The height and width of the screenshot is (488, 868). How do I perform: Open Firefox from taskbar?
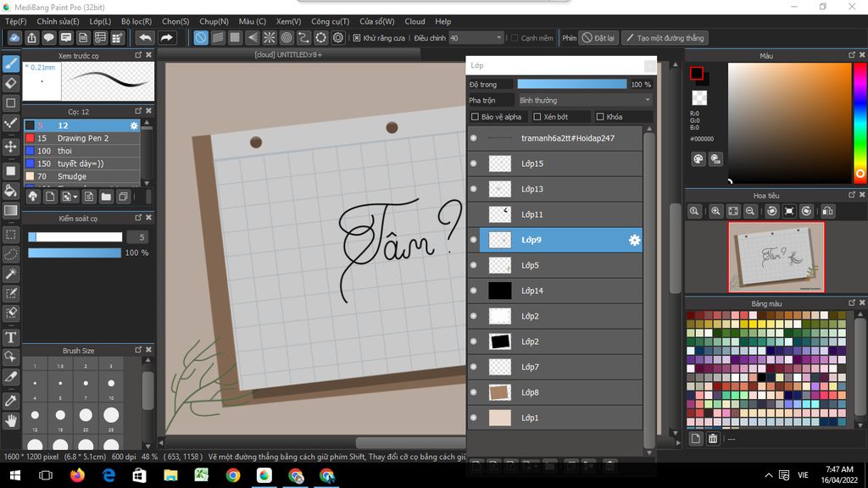click(x=77, y=475)
